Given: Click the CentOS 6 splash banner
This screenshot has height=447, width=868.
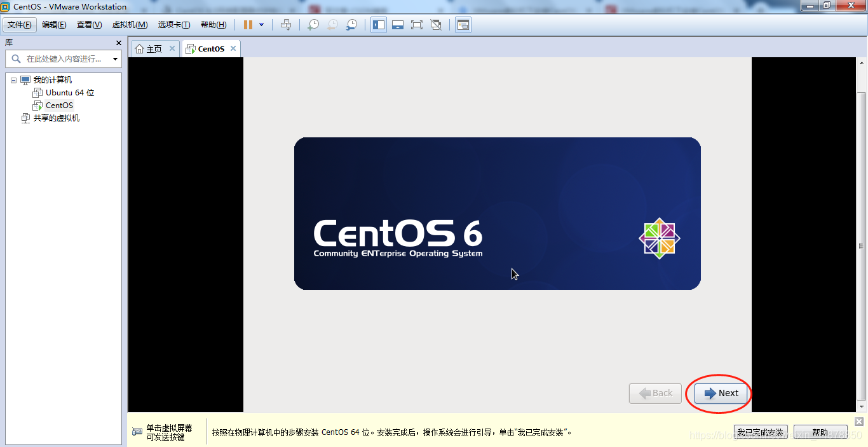Looking at the screenshot, I should [498, 214].
